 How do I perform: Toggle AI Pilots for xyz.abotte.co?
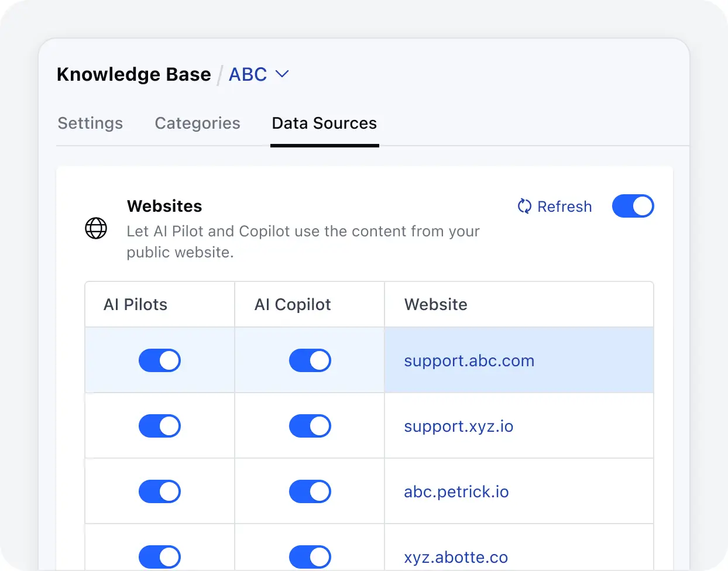(x=160, y=557)
